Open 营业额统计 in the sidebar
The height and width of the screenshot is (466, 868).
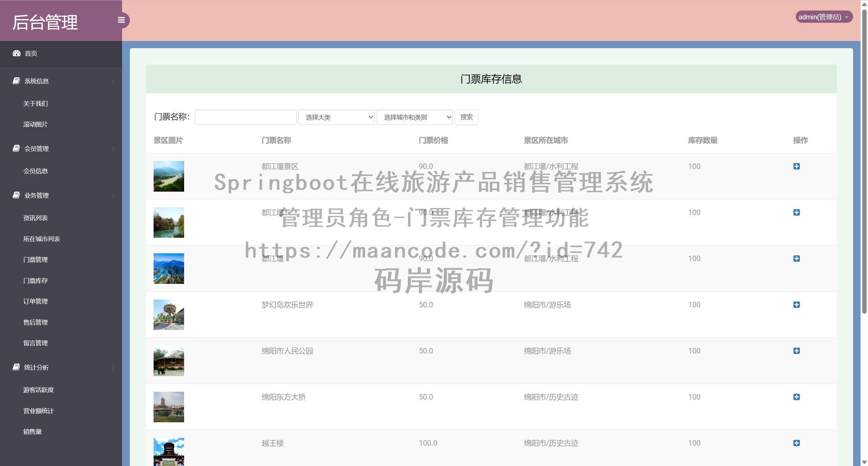click(x=38, y=411)
